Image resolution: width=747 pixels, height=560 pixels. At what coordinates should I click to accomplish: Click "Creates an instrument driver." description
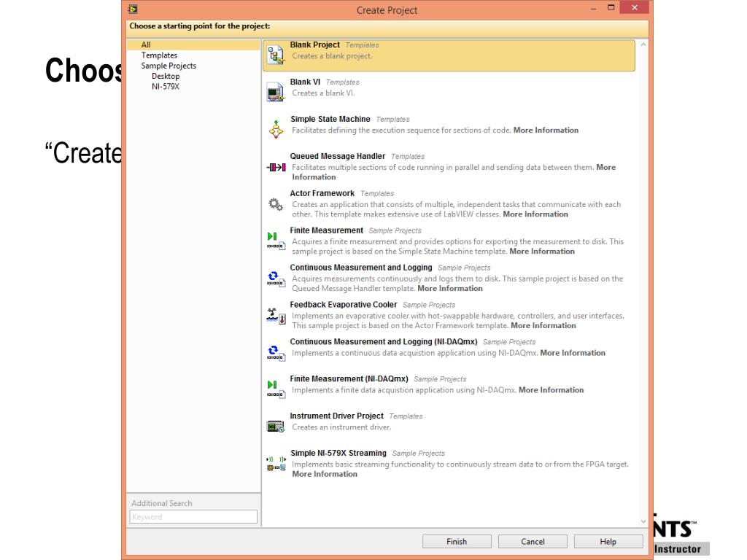341,427
